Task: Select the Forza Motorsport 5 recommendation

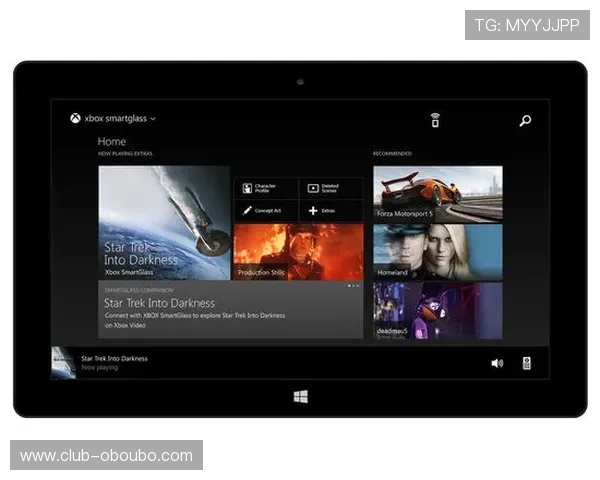Action: pyautogui.click(x=437, y=193)
